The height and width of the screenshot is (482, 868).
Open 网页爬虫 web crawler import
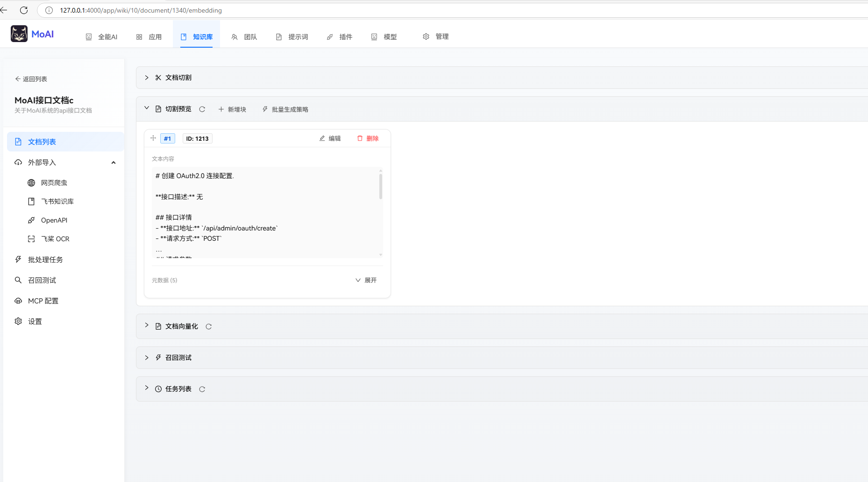coord(54,183)
